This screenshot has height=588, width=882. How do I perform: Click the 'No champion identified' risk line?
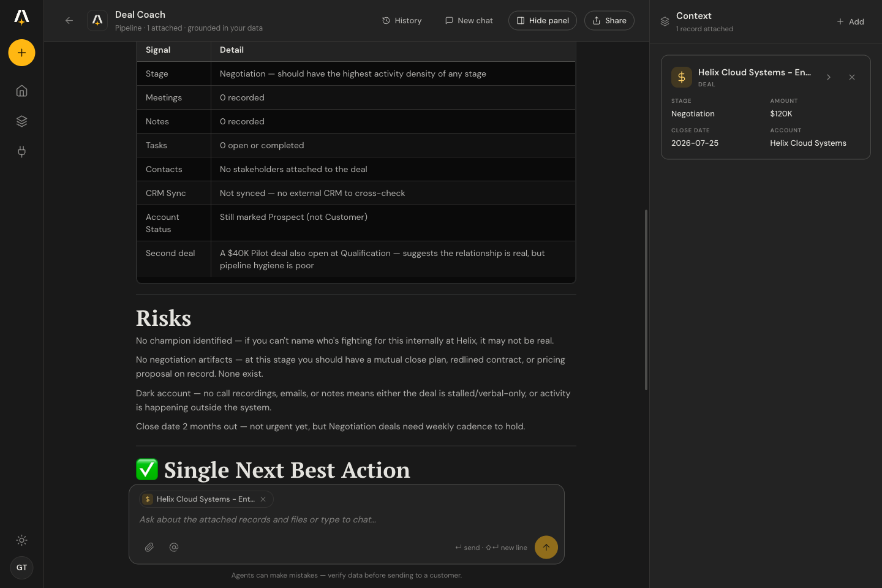point(345,341)
